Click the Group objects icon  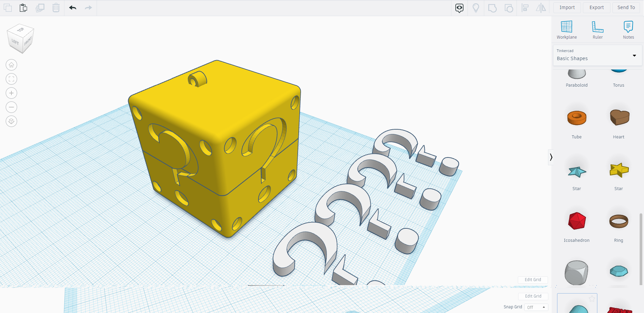[x=492, y=7]
